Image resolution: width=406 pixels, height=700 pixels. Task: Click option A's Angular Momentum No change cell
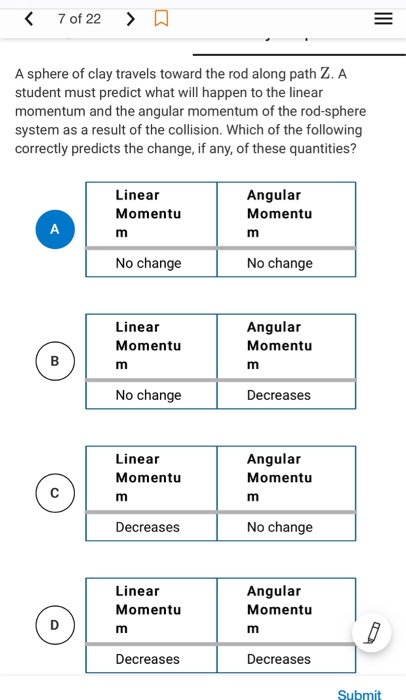coord(286,263)
